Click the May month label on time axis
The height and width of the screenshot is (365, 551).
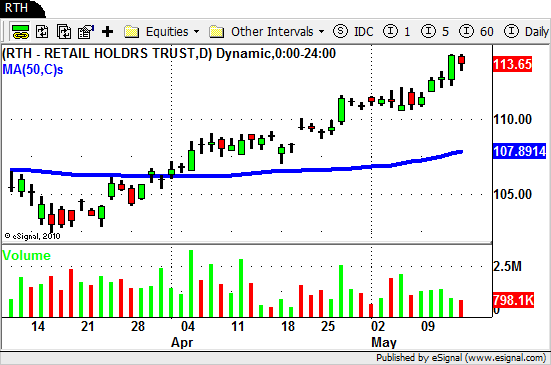[384, 343]
